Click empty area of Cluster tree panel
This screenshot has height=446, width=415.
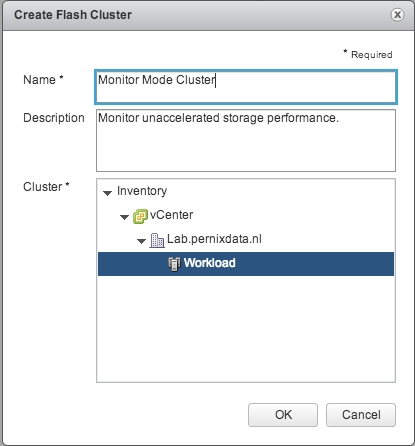click(246, 328)
